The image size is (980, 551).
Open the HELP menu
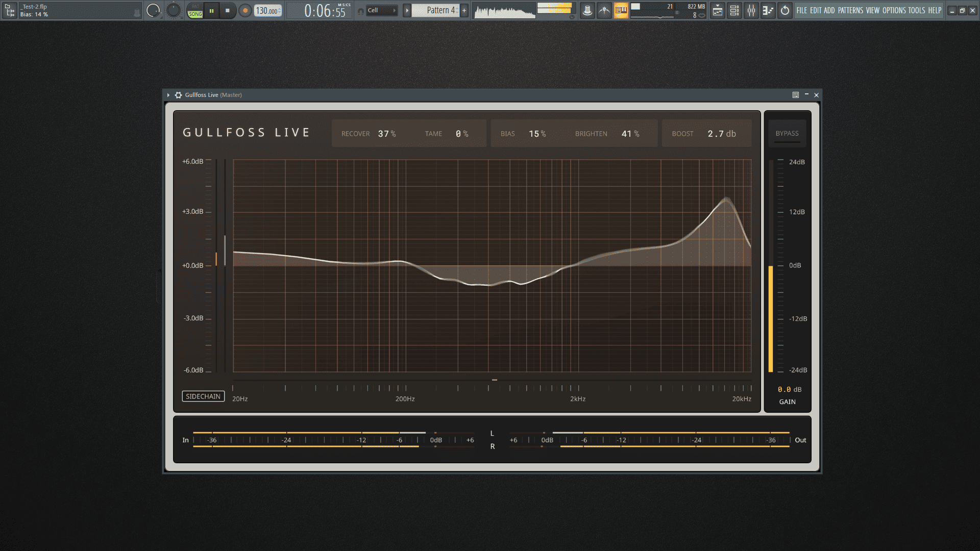tap(935, 10)
